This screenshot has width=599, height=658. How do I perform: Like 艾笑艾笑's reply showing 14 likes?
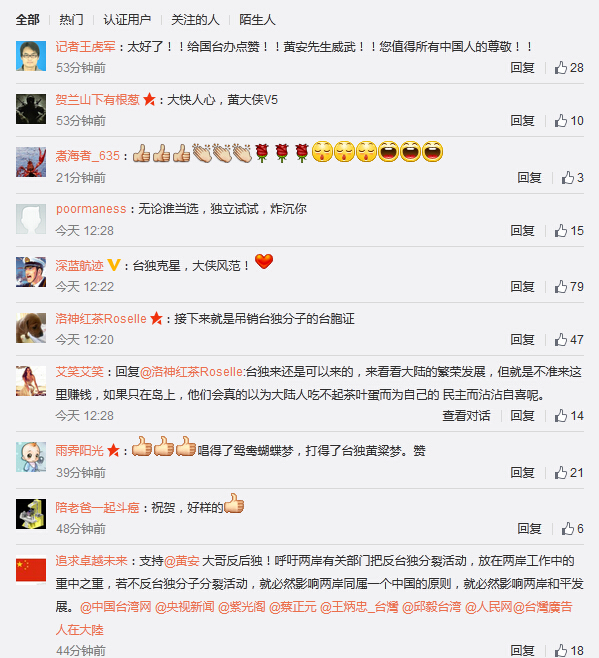coord(569,415)
